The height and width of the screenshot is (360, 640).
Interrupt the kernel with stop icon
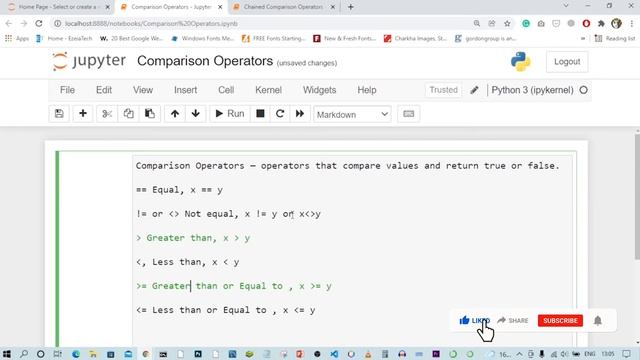[x=260, y=114]
